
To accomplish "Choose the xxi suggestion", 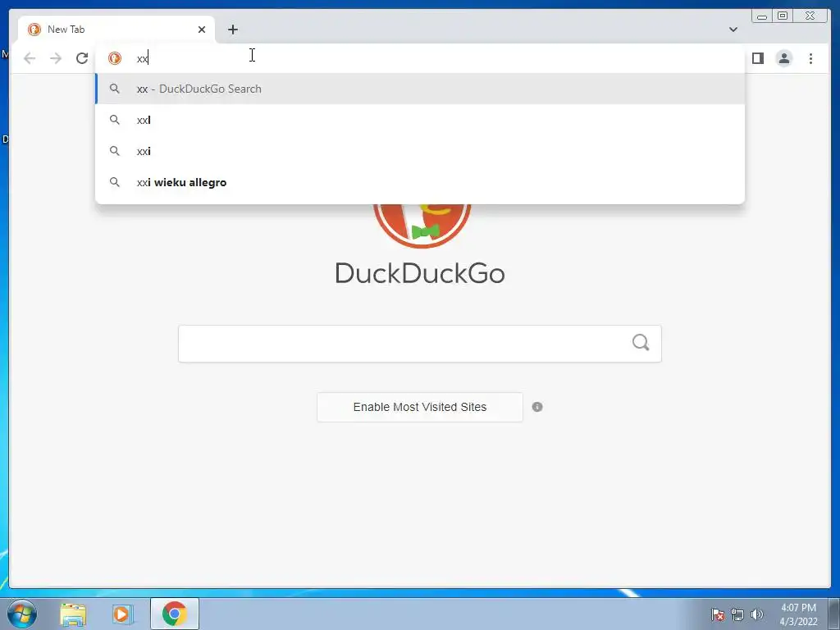I will point(420,151).
